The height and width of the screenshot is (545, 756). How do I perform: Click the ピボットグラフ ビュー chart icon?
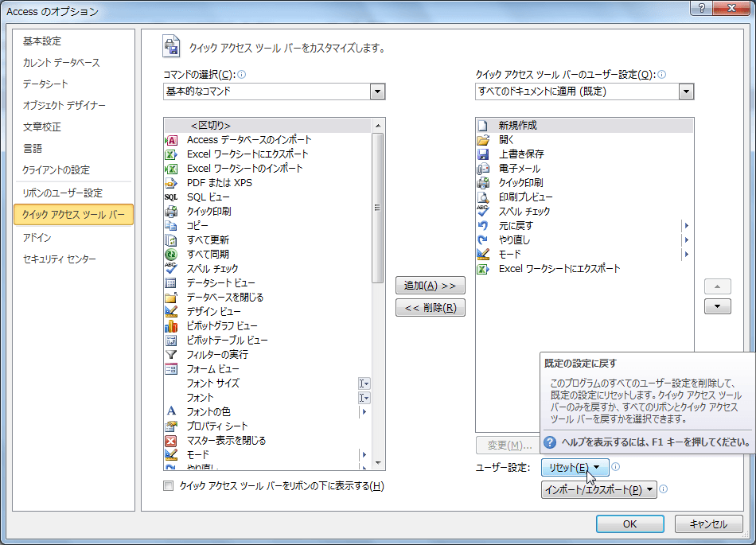click(171, 326)
